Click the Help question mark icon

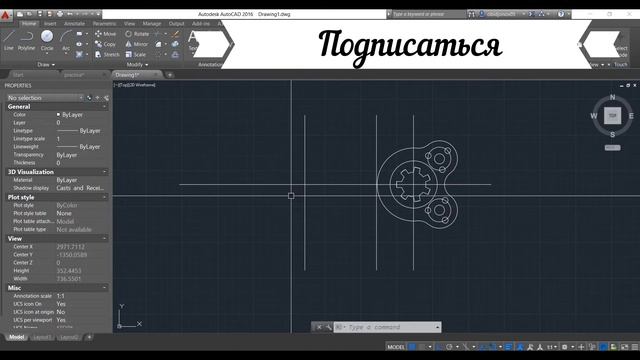[x=561, y=14]
